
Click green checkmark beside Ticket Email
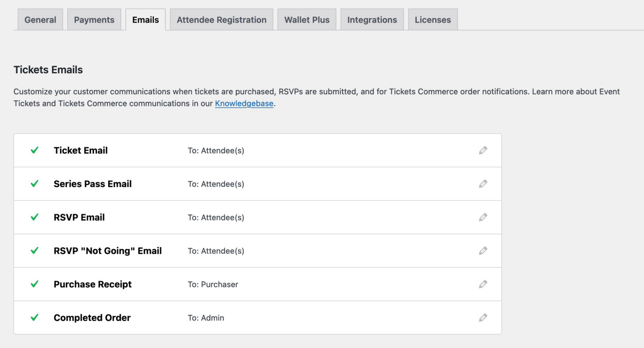34,150
